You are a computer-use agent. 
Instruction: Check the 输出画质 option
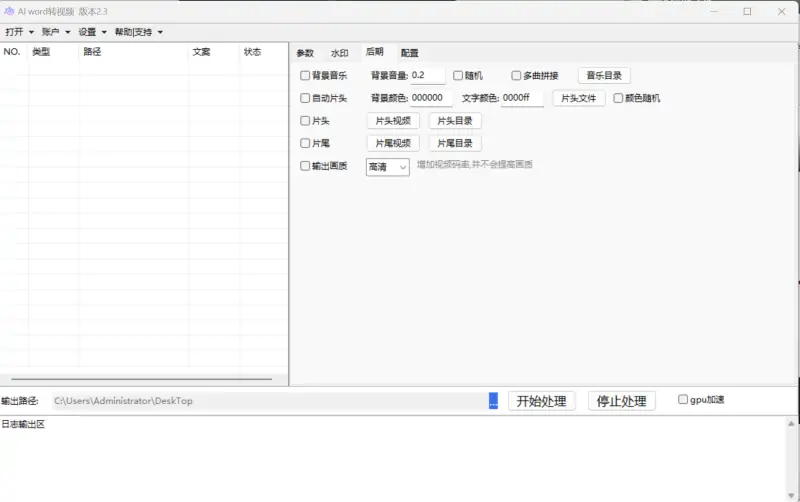coord(305,166)
